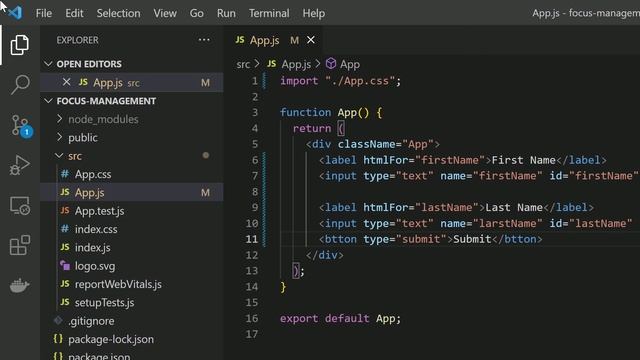Click the JS icon of index.js file
The width and height of the screenshot is (640, 360).
tap(65, 247)
